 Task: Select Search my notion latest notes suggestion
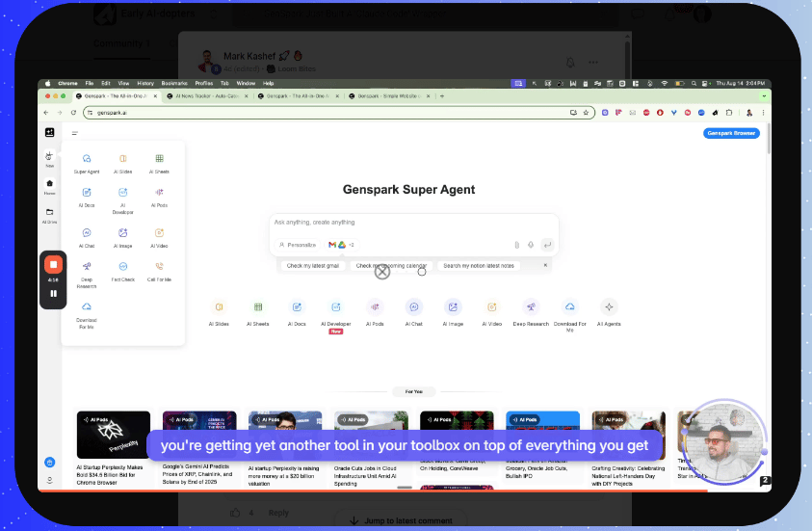tap(479, 266)
